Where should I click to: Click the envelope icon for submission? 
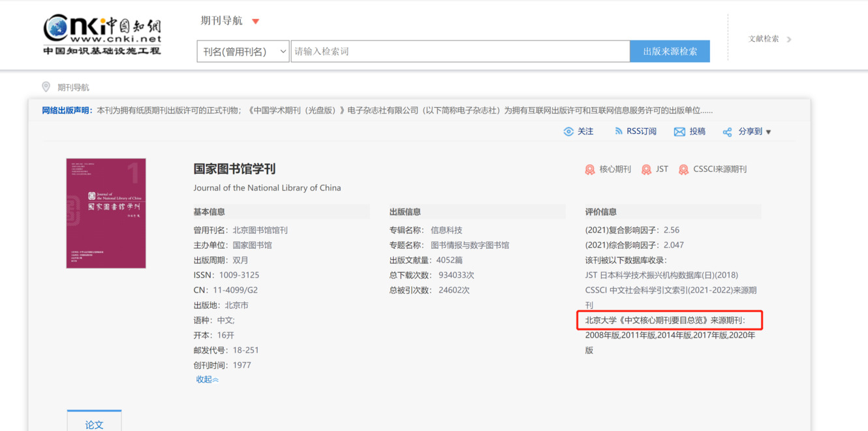point(679,132)
